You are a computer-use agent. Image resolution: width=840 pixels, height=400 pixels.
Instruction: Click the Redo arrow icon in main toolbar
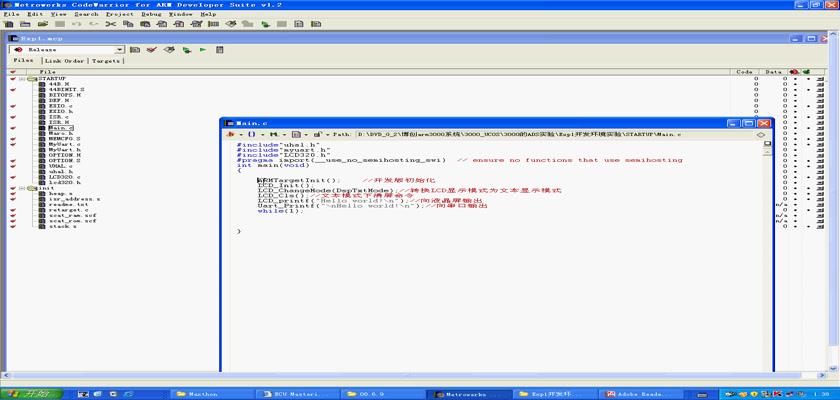coord(93,24)
